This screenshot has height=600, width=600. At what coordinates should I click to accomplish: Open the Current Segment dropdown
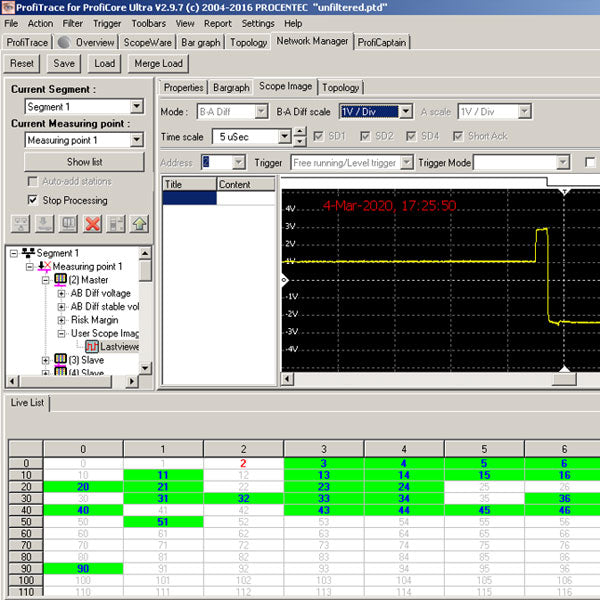tap(136, 107)
